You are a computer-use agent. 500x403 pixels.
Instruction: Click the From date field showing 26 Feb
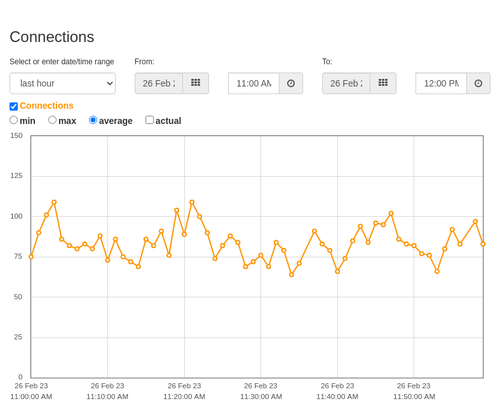tap(159, 83)
